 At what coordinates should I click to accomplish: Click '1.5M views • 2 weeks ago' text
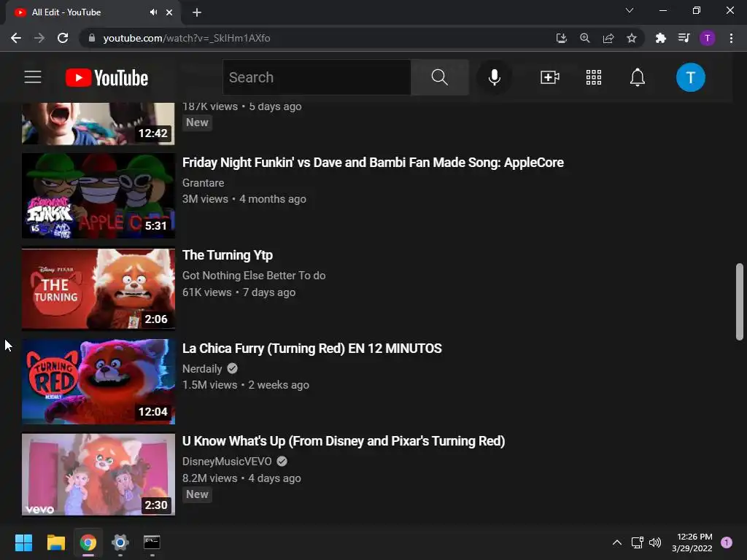[x=245, y=385]
